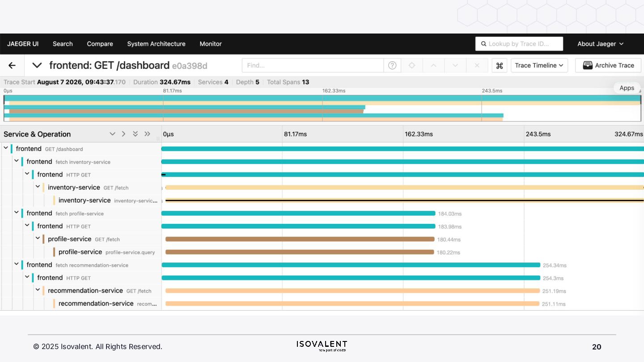Open System Architecture nav item

pos(156,44)
